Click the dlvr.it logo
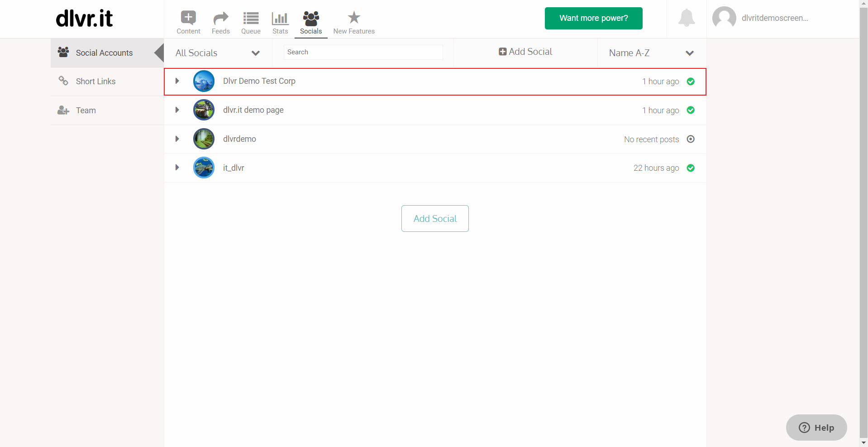The width and height of the screenshot is (868, 447). pos(84,19)
